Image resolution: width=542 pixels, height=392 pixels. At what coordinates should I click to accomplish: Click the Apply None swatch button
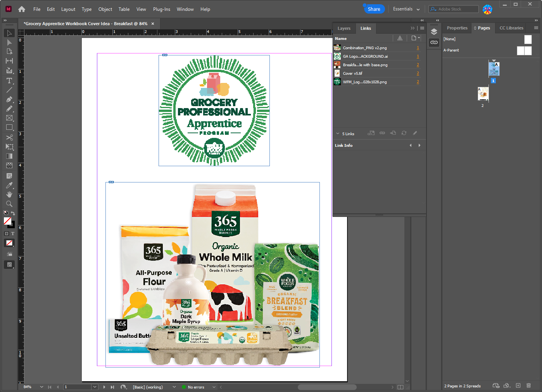(x=9, y=243)
